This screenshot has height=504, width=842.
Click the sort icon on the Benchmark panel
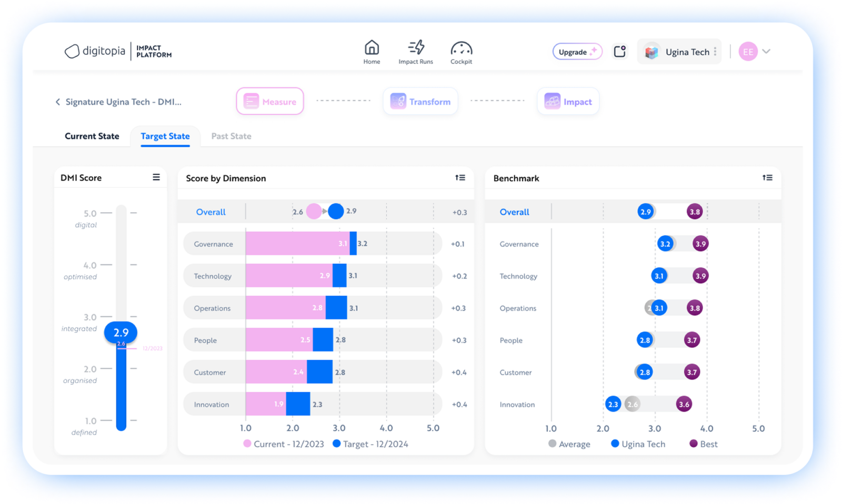point(767,178)
